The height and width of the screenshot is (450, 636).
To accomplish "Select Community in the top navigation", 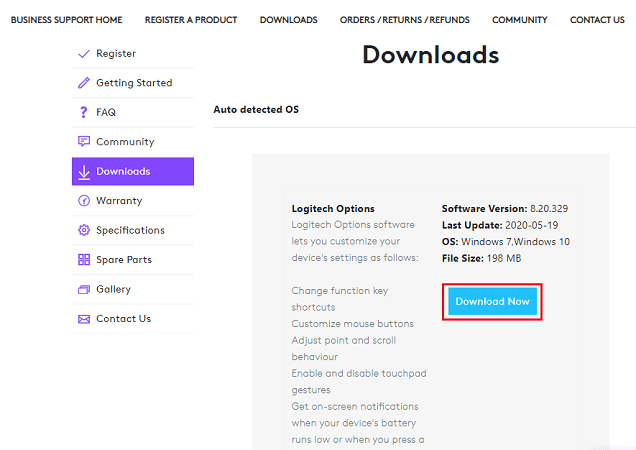I will [x=519, y=20].
